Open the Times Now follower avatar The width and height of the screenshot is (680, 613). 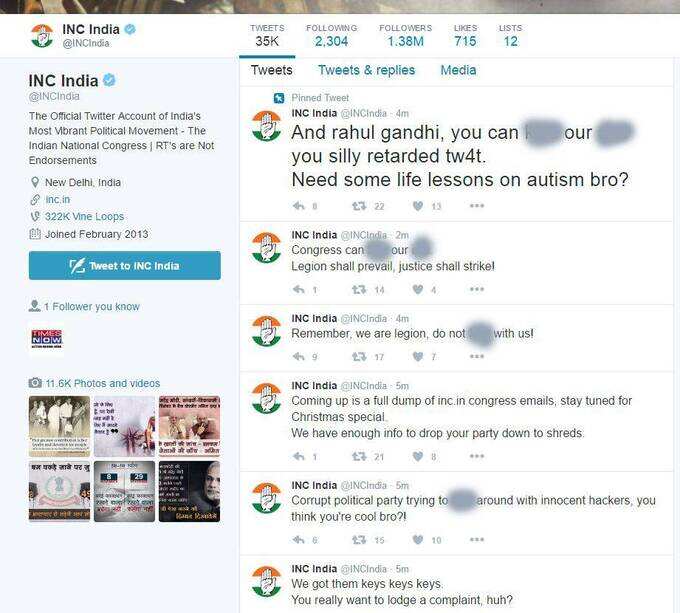pos(46,339)
